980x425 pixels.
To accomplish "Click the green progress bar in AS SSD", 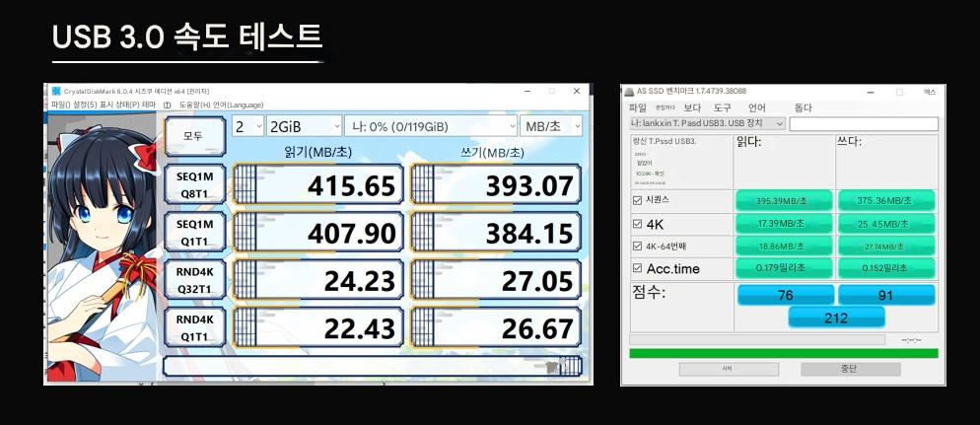I will [784, 352].
